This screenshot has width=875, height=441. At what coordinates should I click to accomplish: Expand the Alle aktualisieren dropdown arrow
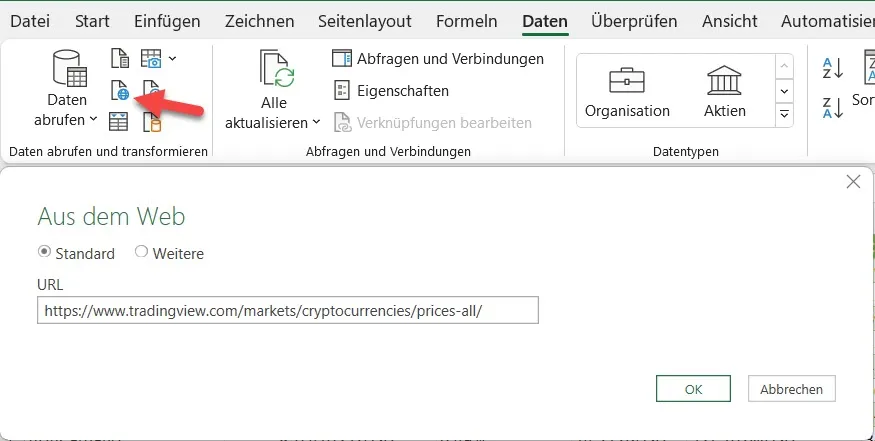316,122
